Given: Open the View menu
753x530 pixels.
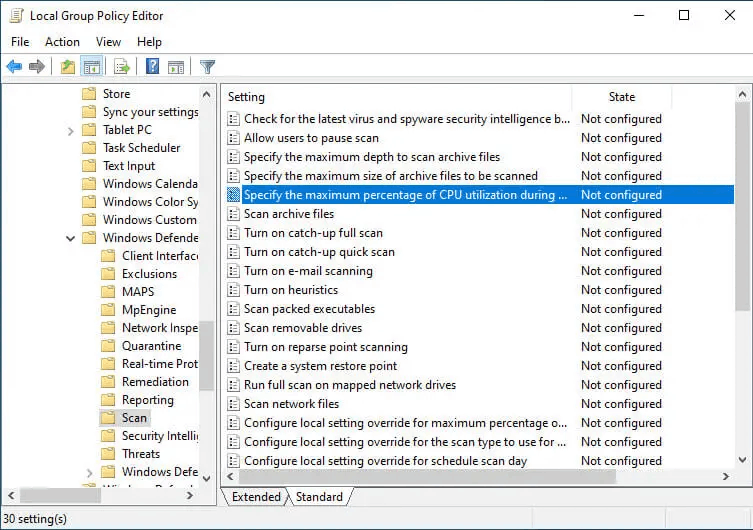Looking at the screenshot, I should tap(108, 42).
